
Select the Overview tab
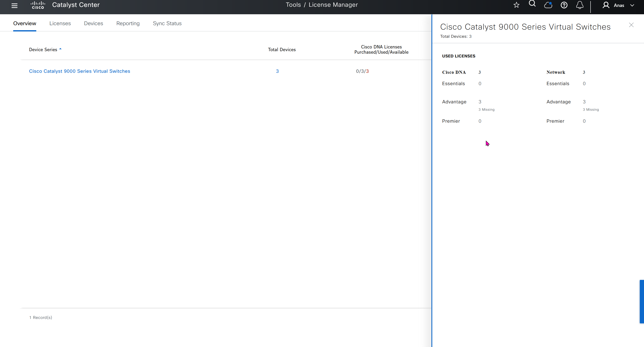click(x=25, y=23)
